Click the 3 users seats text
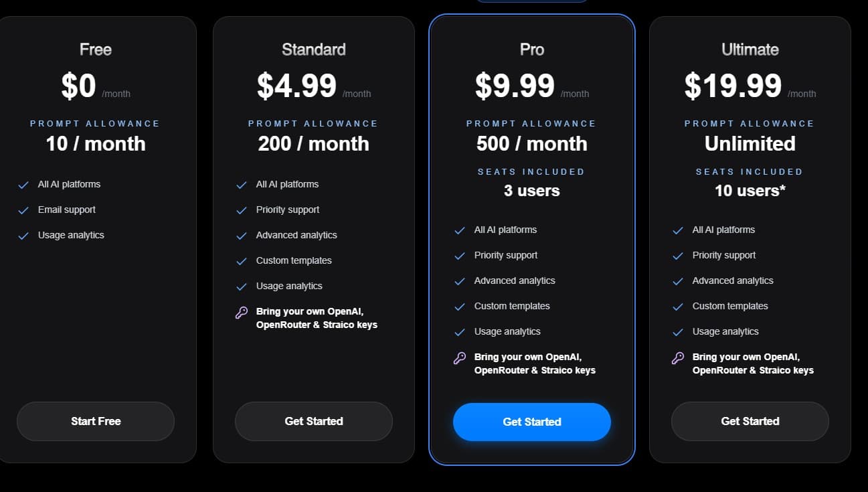The image size is (868, 492). point(531,191)
